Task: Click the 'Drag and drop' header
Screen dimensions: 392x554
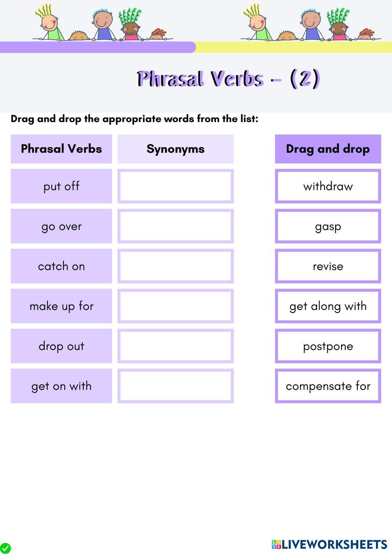Action: point(328,149)
